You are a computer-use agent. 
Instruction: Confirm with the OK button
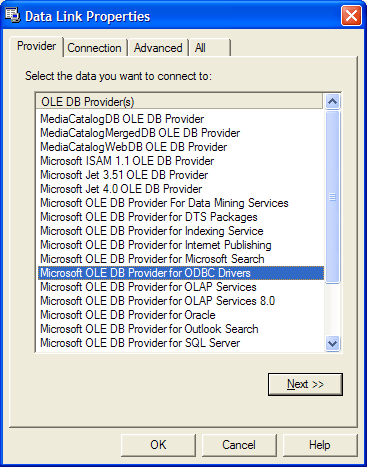click(x=158, y=445)
